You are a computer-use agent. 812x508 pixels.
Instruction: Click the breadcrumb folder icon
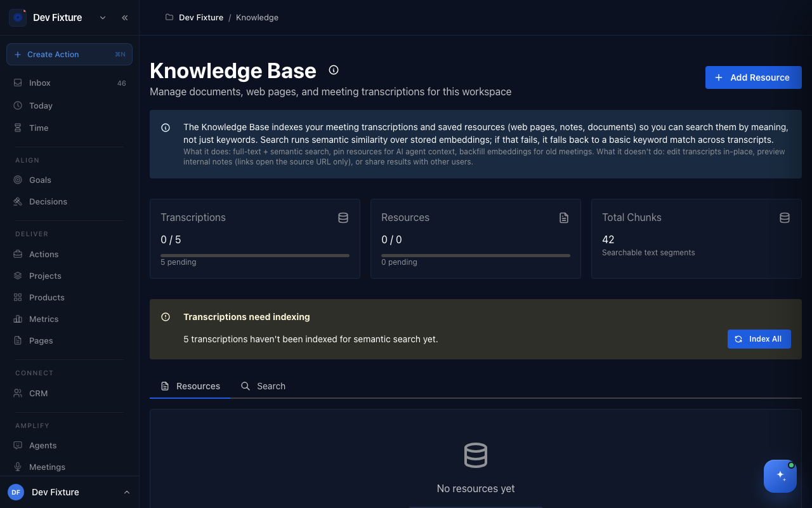[169, 17]
